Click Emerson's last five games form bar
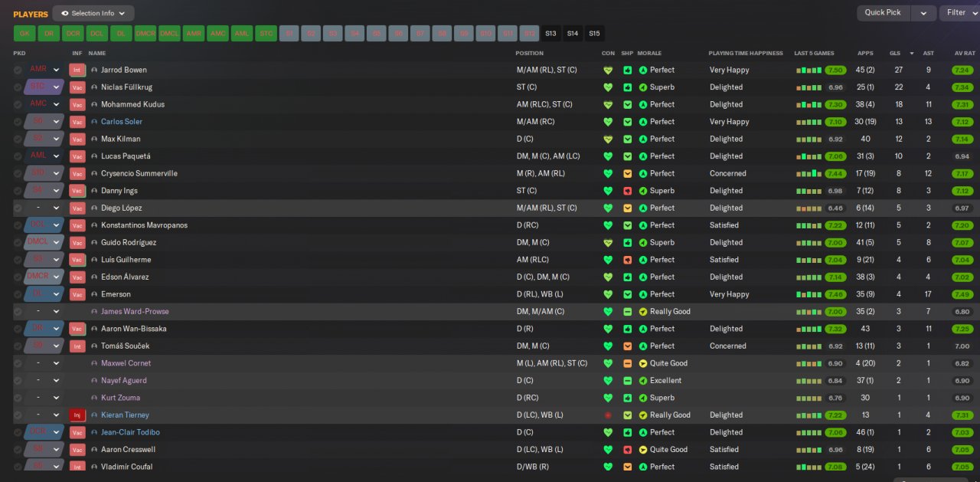Screen dimensions: 980x482 tap(808, 294)
